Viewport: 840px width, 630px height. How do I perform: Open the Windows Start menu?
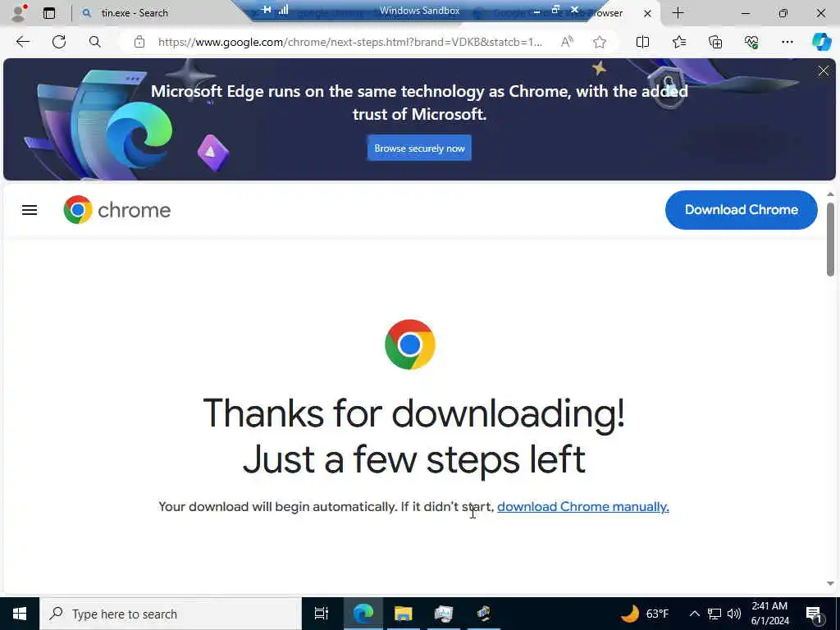tap(20, 614)
